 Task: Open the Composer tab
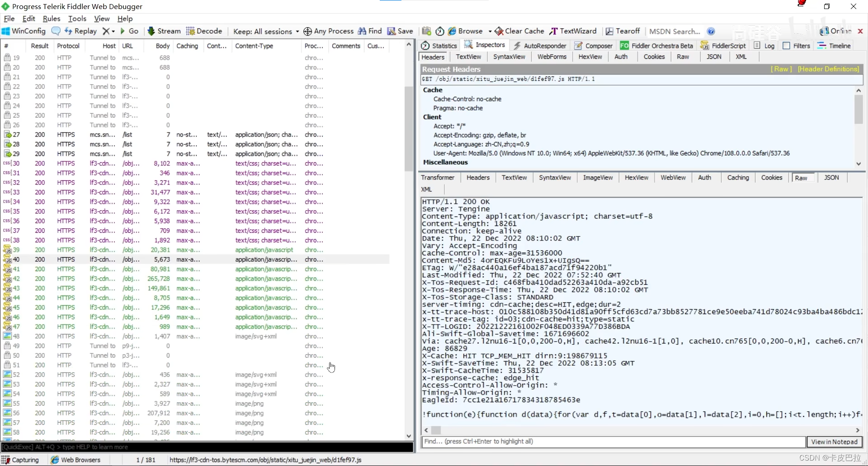[x=593, y=46]
